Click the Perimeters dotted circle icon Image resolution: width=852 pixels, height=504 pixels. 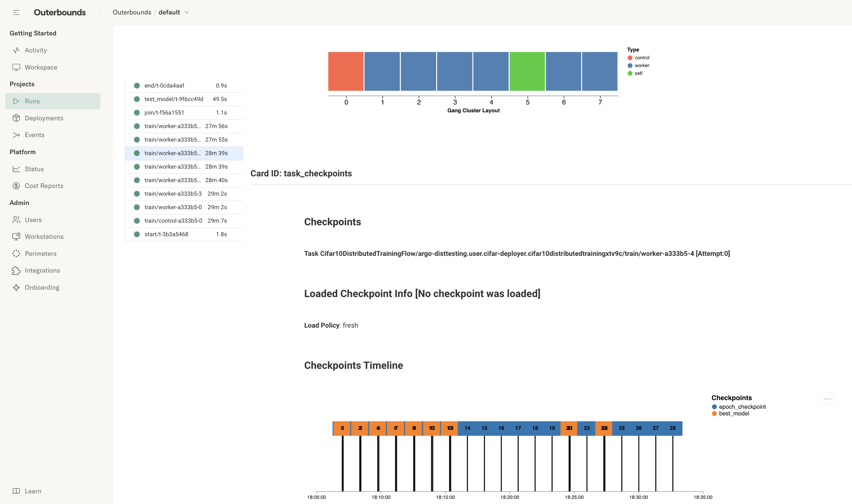pos(16,254)
